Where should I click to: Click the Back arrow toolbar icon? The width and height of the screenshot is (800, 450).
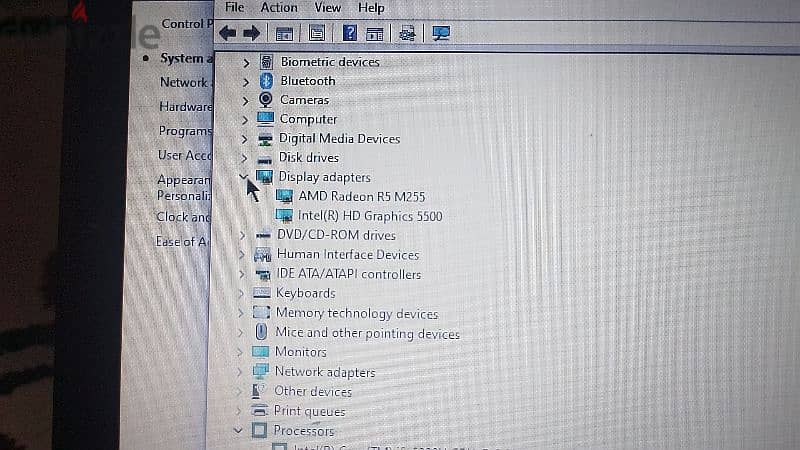228,34
